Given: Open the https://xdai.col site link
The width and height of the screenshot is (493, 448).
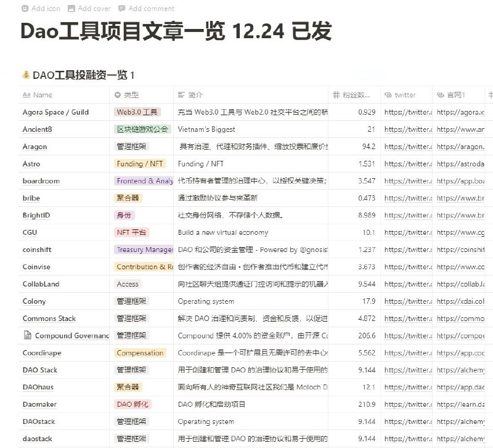Looking at the screenshot, I should (x=460, y=301).
